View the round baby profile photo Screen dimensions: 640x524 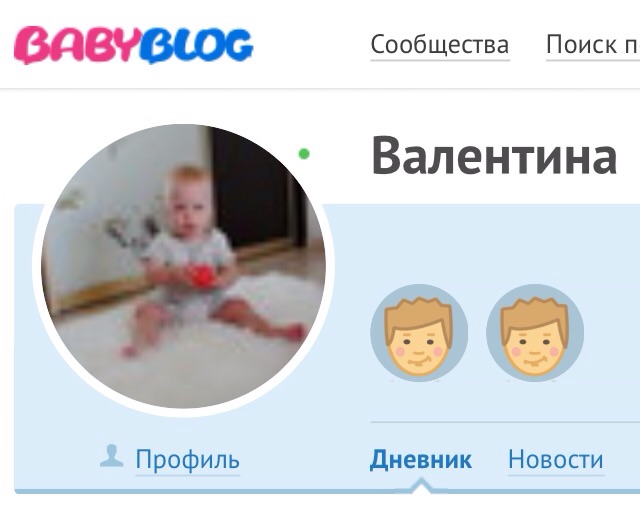pos(184,266)
